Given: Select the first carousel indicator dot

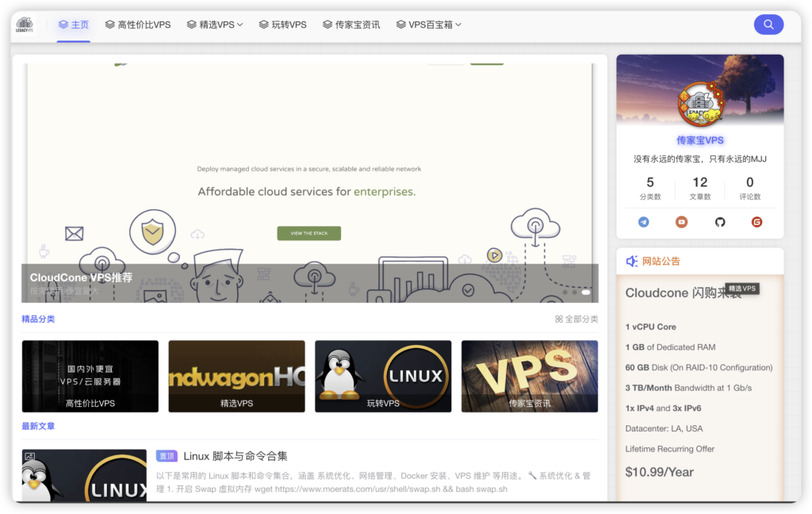Looking at the screenshot, I should 565,292.
